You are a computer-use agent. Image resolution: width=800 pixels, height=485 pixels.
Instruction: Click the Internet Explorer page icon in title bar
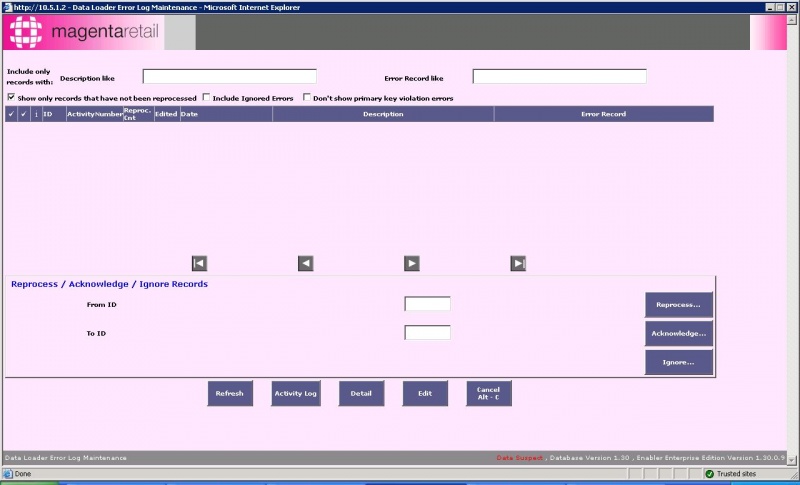point(7,7)
